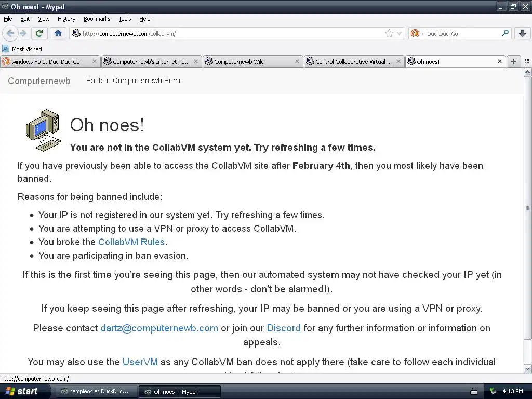Open the UserVM link
This screenshot has width=532, height=399.
point(140,362)
